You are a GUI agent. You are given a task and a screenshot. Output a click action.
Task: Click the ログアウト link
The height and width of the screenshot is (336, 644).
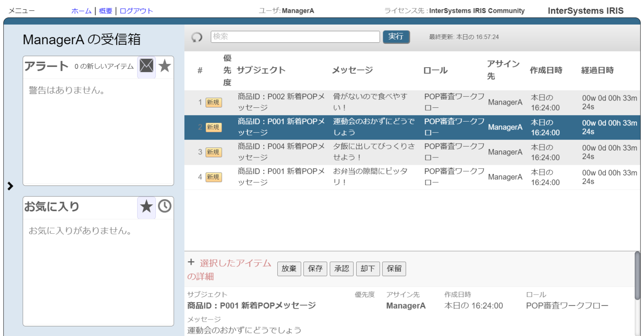point(136,11)
